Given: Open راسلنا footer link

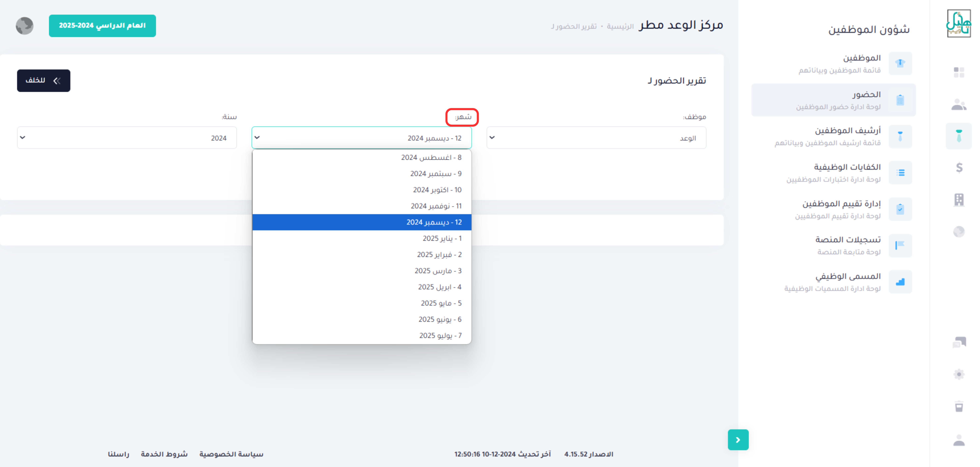Looking at the screenshot, I should pyautogui.click(x=118, y=454).
